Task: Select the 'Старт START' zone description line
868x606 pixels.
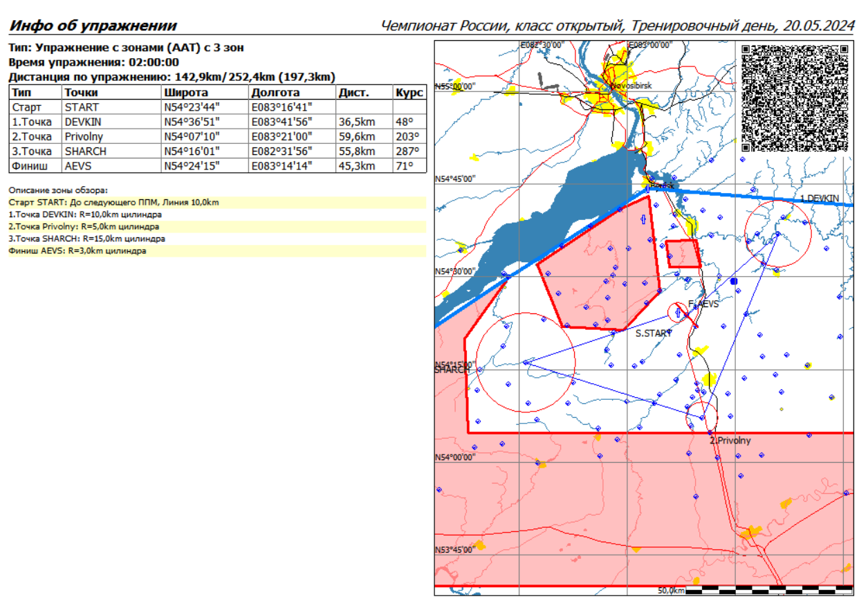Action: coord(114,203)
